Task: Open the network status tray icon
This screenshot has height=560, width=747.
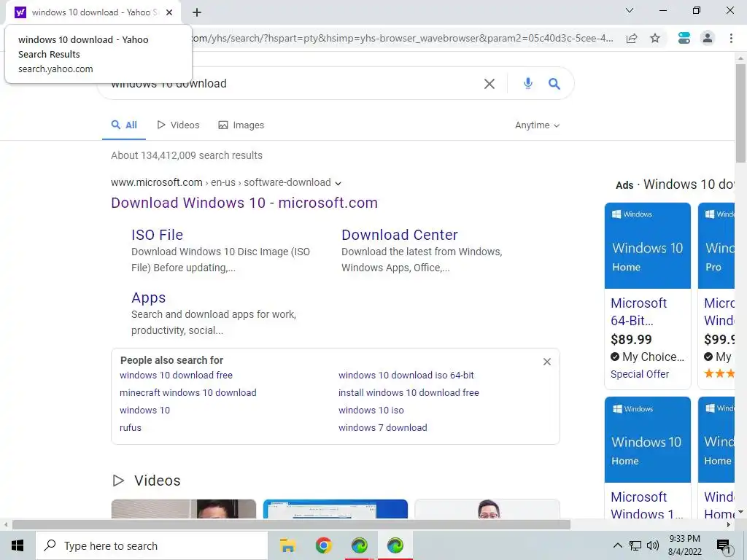Action: [635, 545]
